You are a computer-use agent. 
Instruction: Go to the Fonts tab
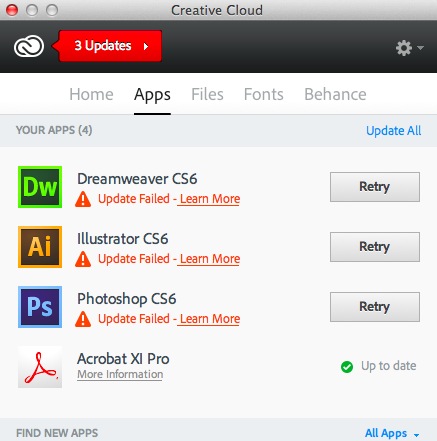click(264, 94)
